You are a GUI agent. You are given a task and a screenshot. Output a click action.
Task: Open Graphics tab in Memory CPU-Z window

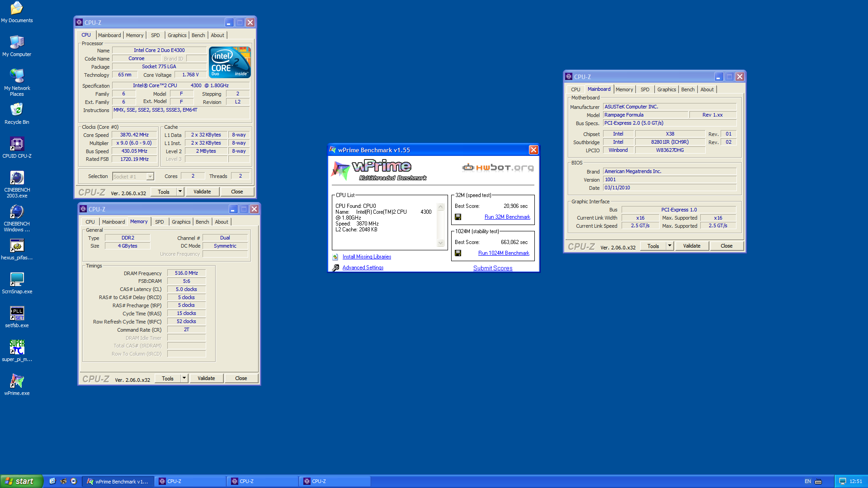point(181,222)
